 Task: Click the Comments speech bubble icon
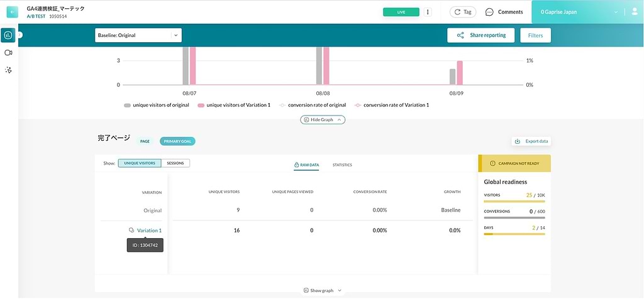[489, 12]
